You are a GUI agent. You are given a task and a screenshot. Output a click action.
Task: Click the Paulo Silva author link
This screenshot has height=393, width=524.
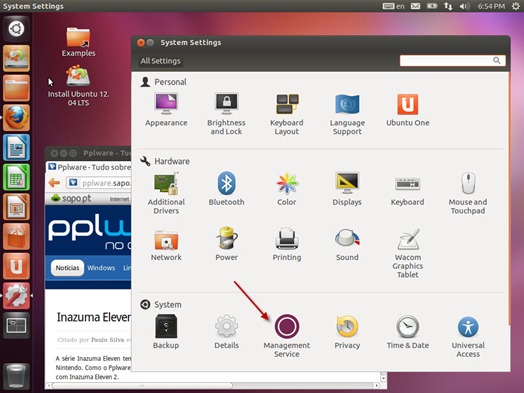coord(108,340)
